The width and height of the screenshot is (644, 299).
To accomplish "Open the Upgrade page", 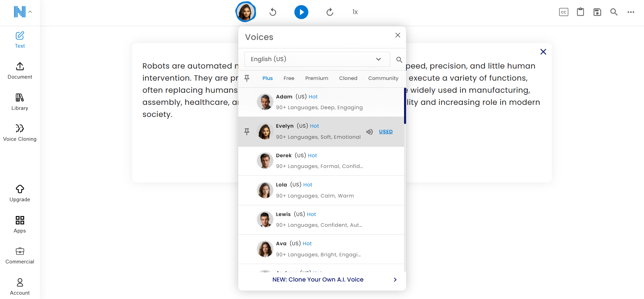I will click(20, 194).
